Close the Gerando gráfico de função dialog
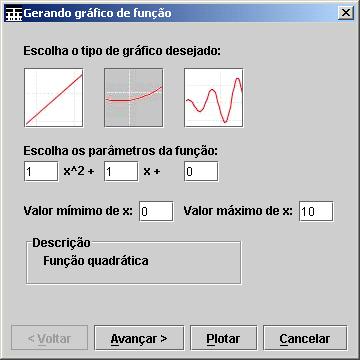 tap(346, 13)
